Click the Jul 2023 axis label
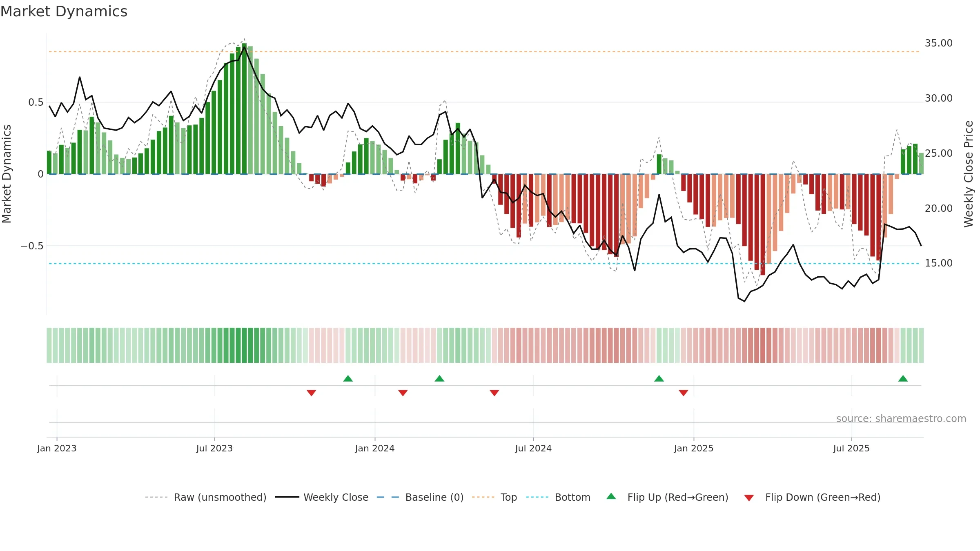This screenshot has height=551, width=980. coord(214,448)
